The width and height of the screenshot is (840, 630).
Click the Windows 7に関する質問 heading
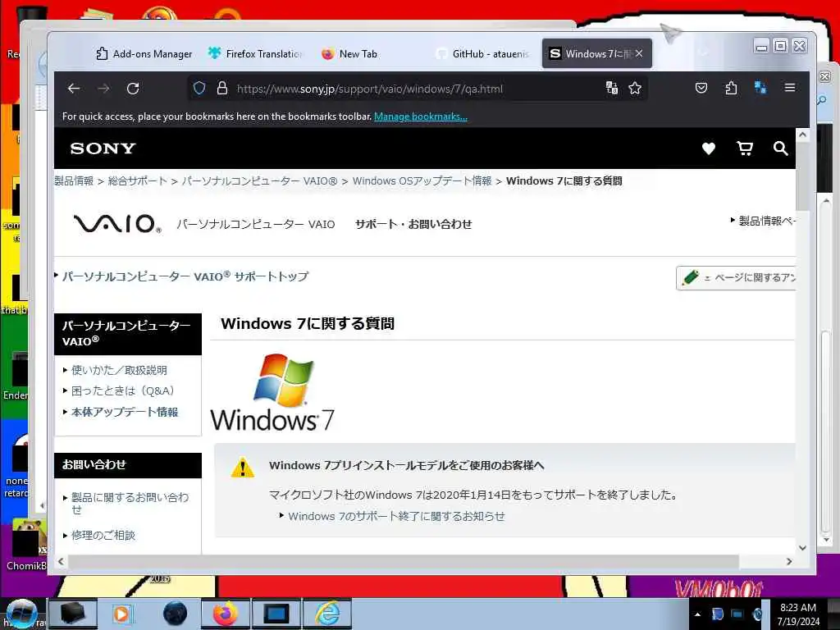click(x=308, y=323)
